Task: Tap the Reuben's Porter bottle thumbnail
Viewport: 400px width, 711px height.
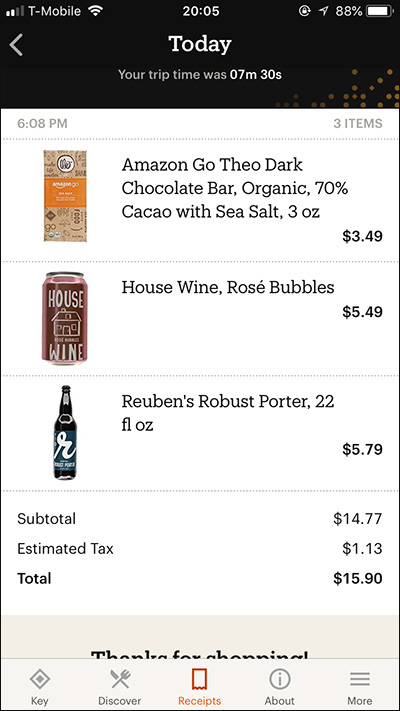Action: tap(66, 433)
